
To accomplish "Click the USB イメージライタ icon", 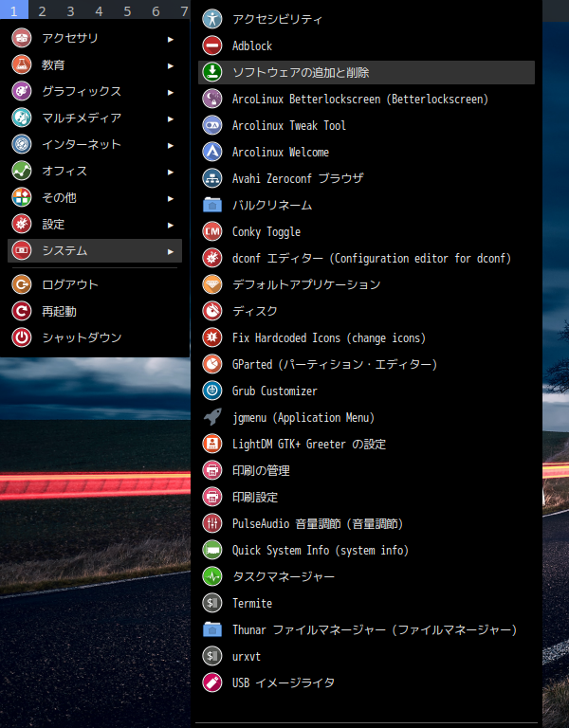I will point(212,682).
